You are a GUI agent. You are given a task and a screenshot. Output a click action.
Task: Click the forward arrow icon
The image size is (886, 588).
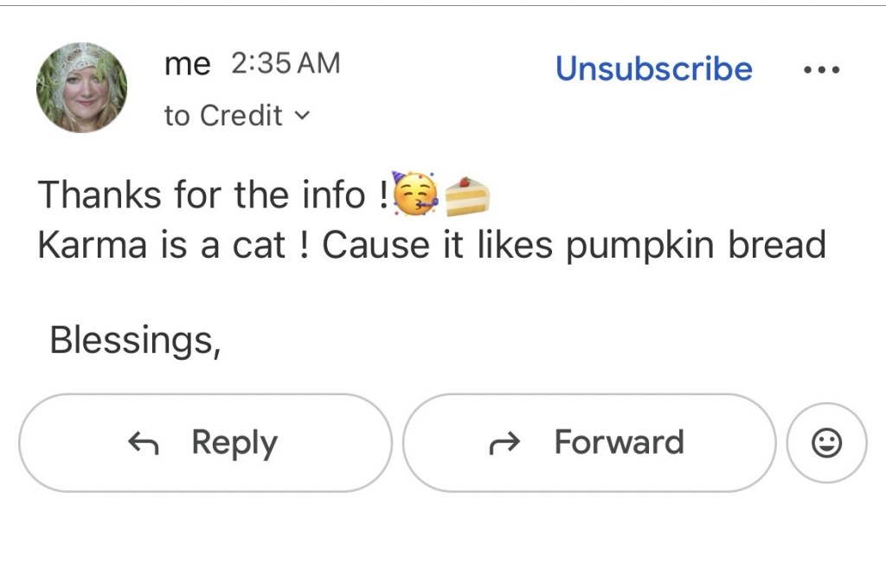pos(504,444)
